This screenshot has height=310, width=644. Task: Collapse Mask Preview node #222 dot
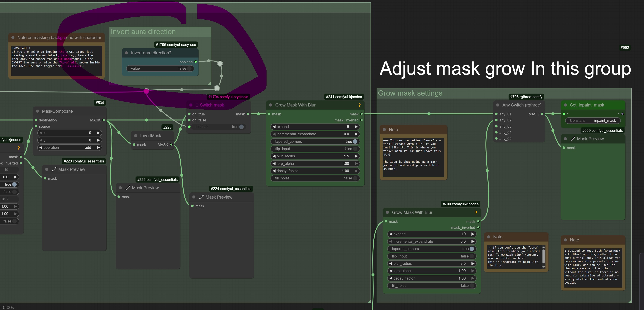tap(120, 188)
